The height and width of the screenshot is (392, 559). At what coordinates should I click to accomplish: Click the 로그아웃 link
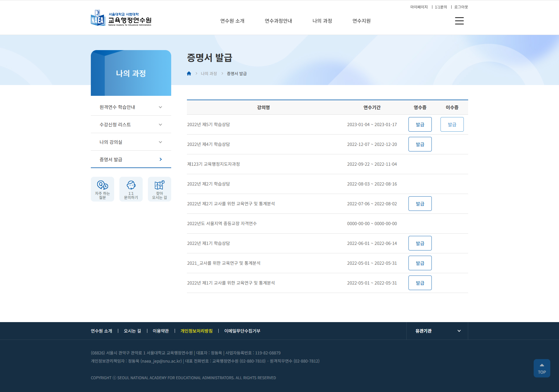(461, 7)
